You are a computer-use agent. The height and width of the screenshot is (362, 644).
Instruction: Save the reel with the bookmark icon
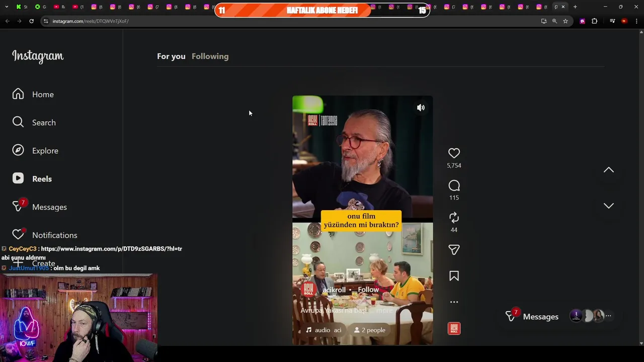pyautogui.click(x=454, y=276)
